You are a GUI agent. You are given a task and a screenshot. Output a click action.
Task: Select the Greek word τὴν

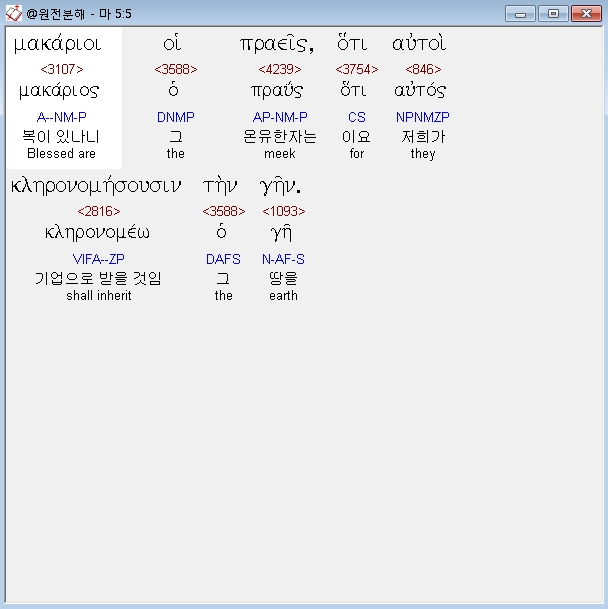point(220,186)
